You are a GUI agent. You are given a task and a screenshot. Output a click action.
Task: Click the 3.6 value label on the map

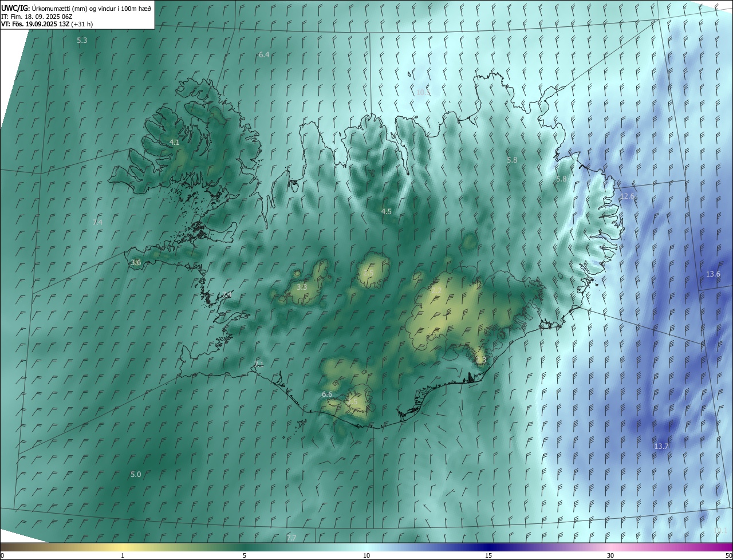click(136, 263)
